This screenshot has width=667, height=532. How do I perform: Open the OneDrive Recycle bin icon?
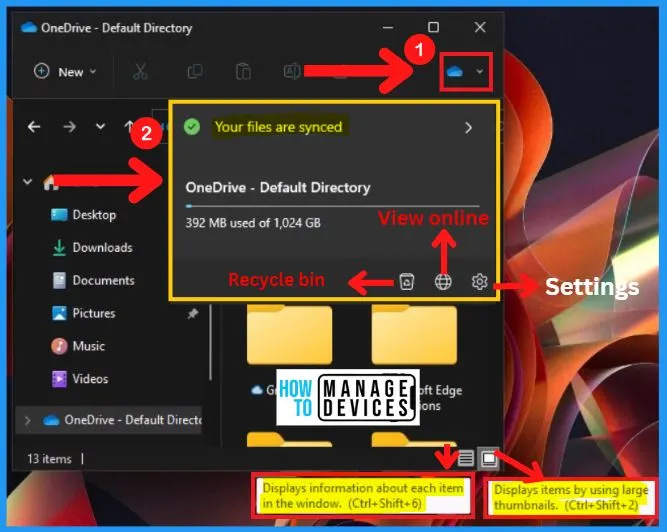tap(407, 282)
